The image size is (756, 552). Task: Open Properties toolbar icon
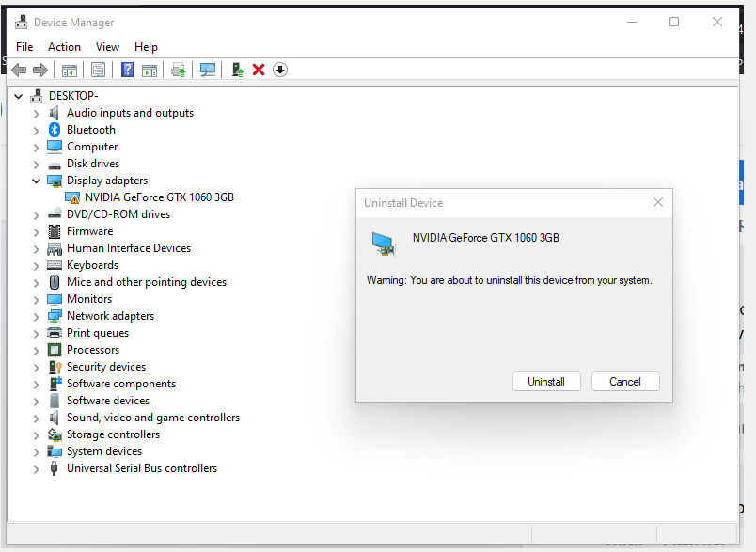pyautogui.click(x=98, y=70)
